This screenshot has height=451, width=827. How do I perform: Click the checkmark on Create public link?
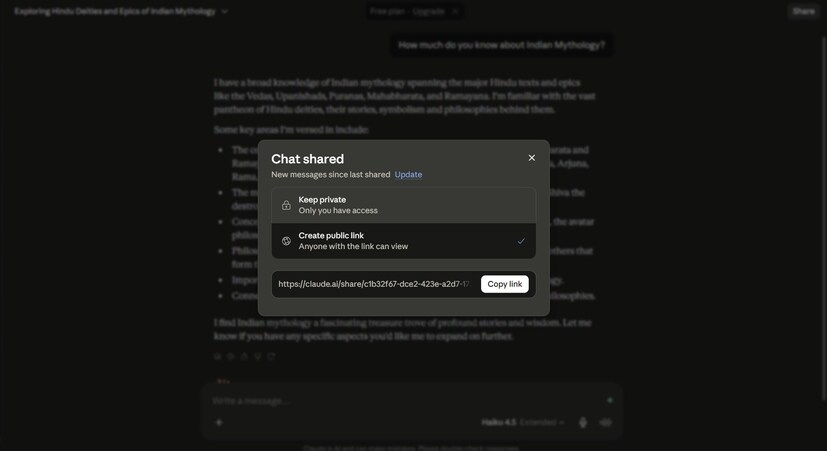point(521,241)
